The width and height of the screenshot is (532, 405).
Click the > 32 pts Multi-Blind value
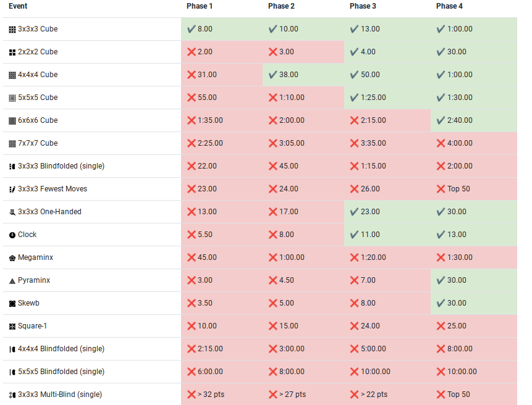pyautogui.click(x=211, y=394)
